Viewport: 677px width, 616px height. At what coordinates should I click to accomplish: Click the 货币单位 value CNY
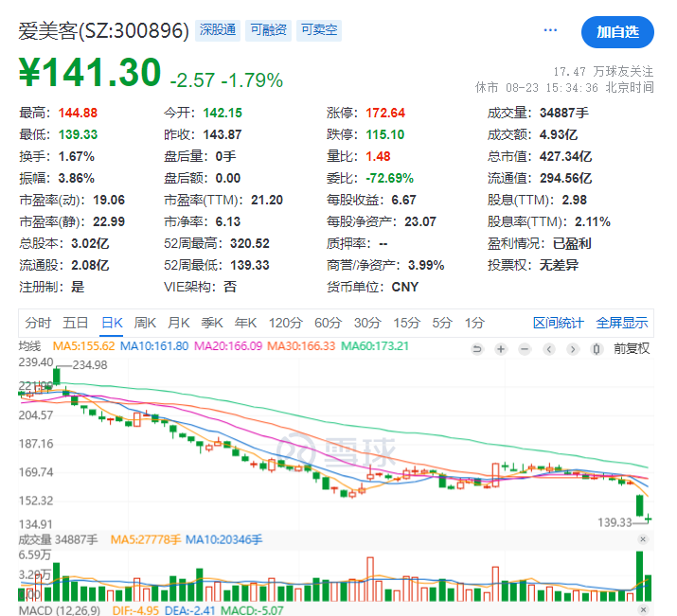click(405, 288)
